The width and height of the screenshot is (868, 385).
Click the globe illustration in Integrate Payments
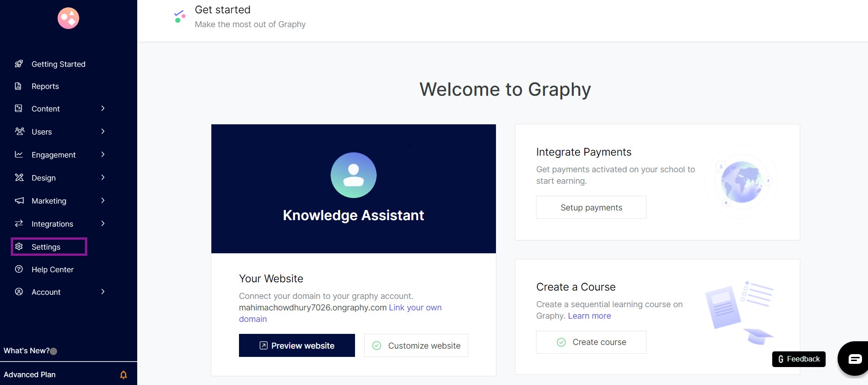click(x=742, y=182)
